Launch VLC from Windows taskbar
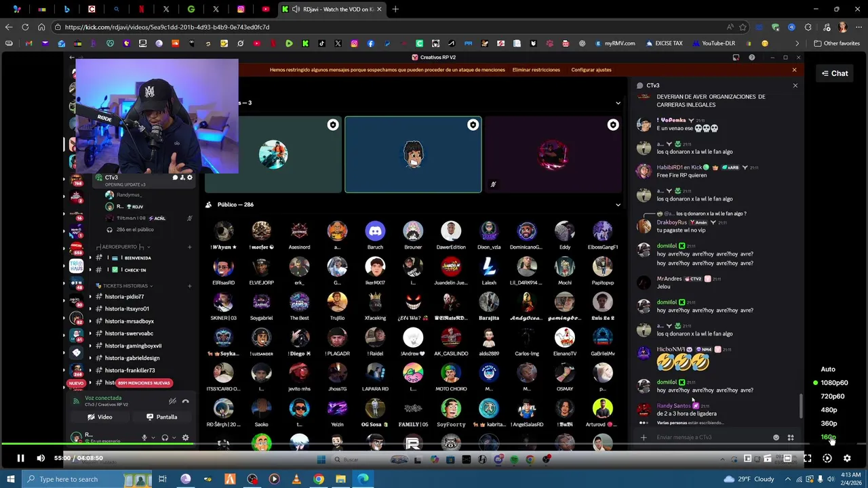Viewport: 868px width, 488px height. 296,479
